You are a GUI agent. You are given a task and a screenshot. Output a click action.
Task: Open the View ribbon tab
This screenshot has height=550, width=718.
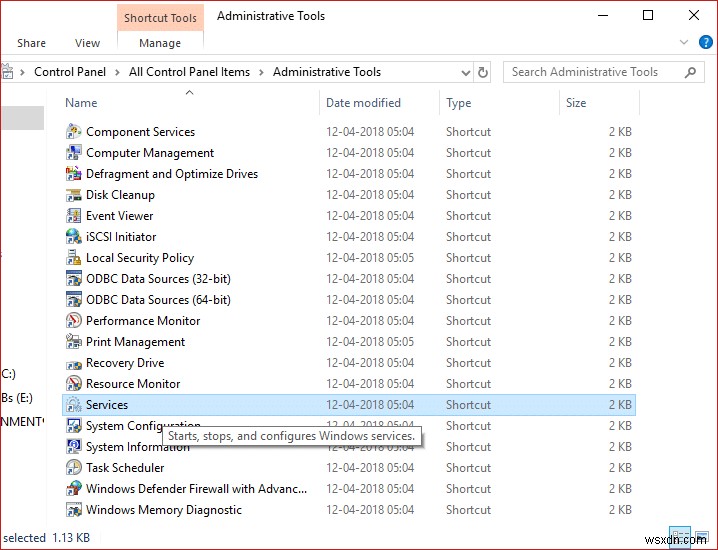click(x=88, y=43)
